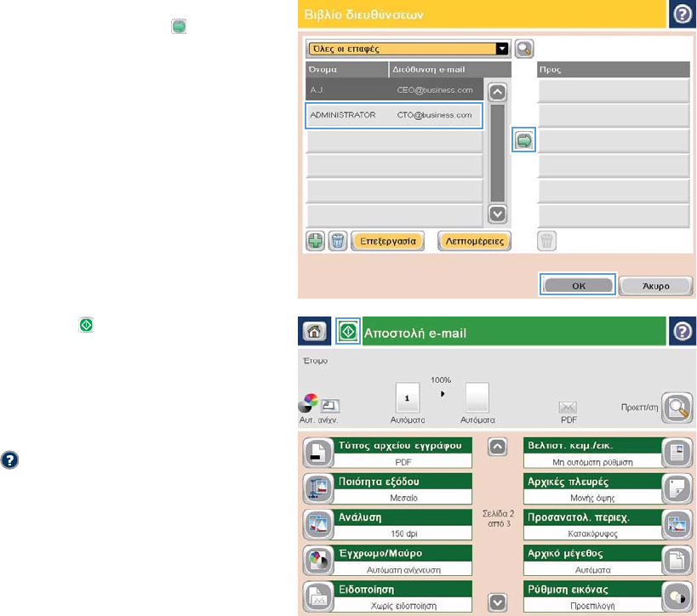Go to Home screen icon

coord(314,331)
